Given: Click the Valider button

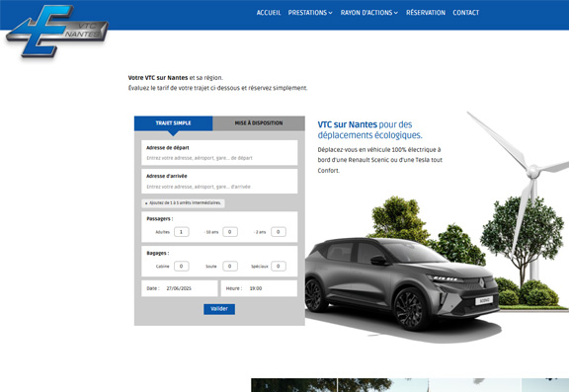Looking at the screenshot, I should (x=219, y=309).
